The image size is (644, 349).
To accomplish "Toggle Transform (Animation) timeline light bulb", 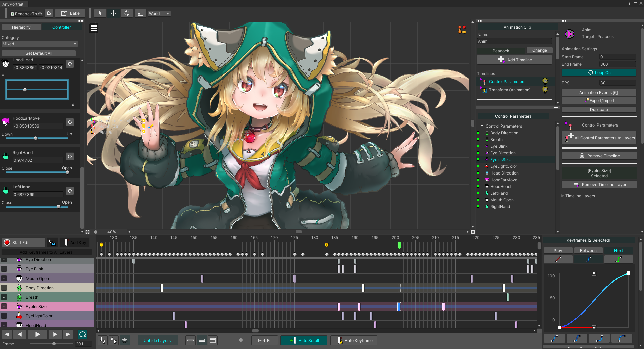I will coord(545,90).
